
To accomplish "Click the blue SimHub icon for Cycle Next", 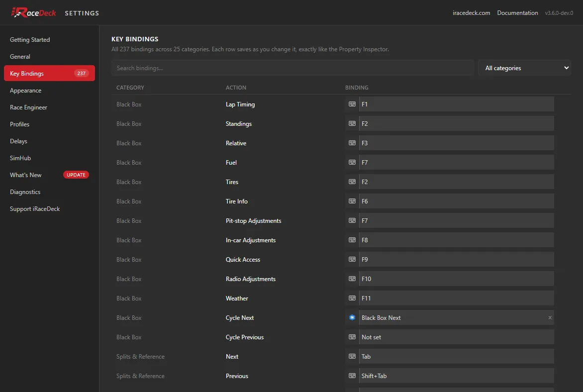I will pos(352,317).
